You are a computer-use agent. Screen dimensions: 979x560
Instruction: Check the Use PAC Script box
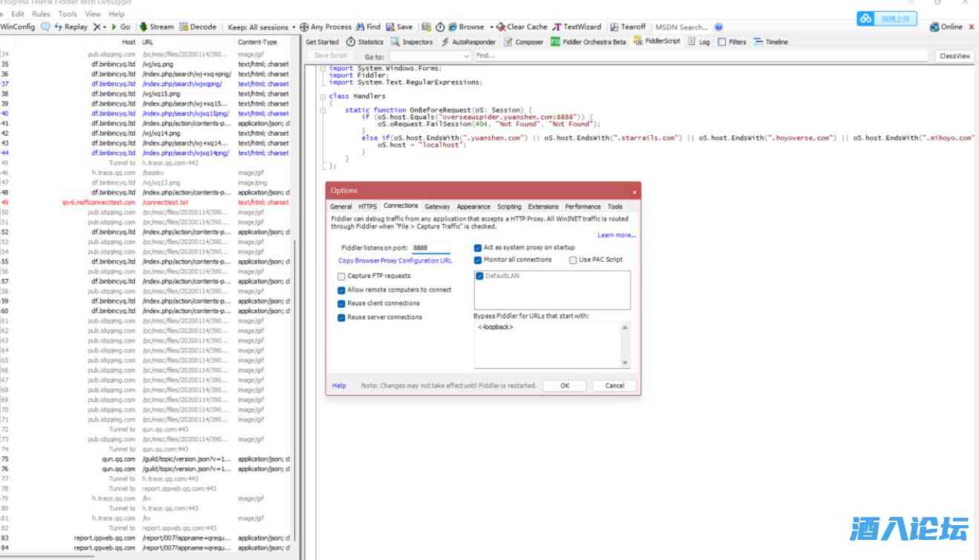573,260
